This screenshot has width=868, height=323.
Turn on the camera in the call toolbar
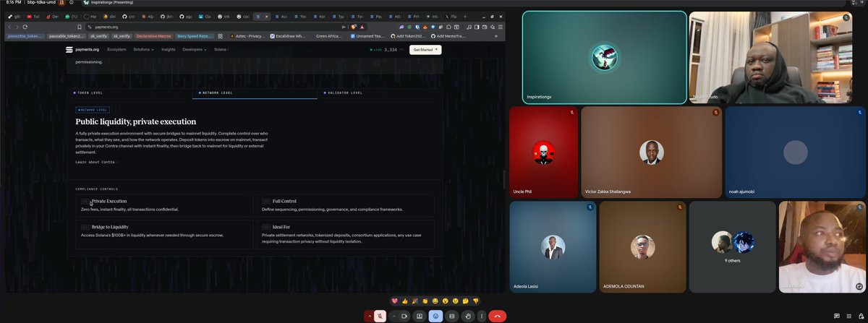coord(404,316)
